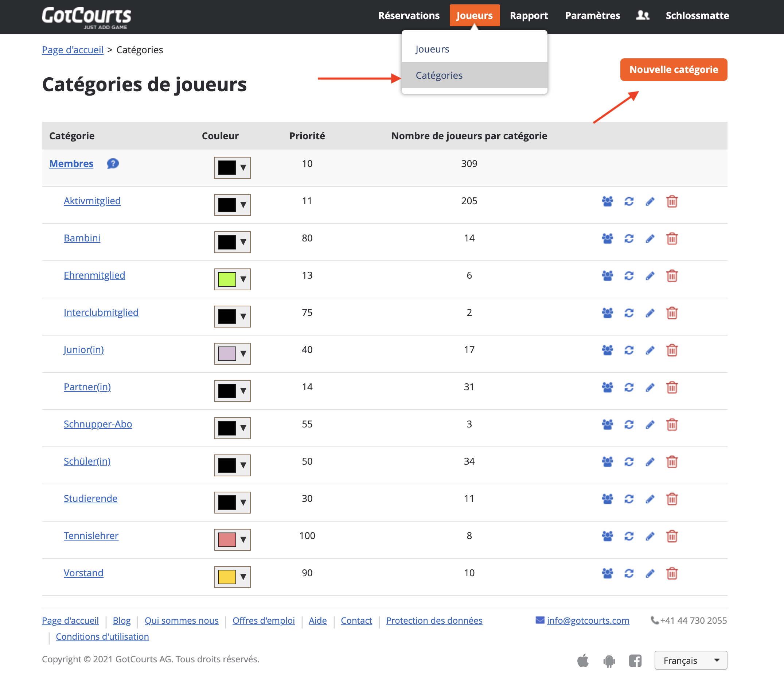Click the Catégorie column header
784x697 pixels.
click(x=72, y=136)
